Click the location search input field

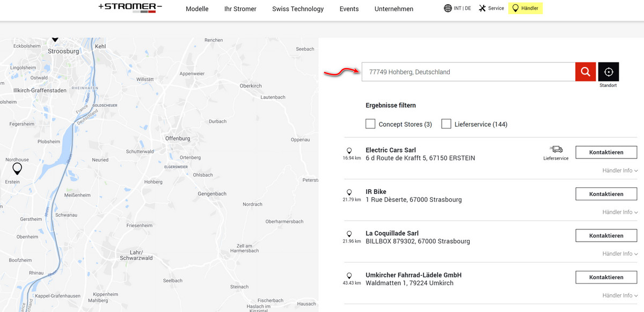[x=468, y=72]
